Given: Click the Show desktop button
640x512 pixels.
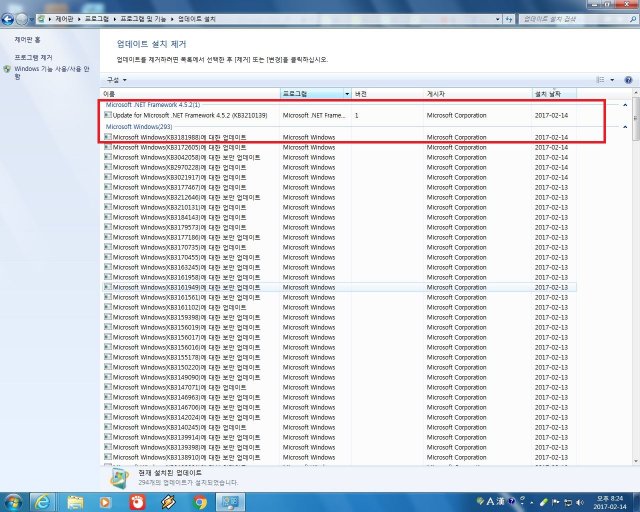Looking at the screenshot, I should click(x=636, y=502).
